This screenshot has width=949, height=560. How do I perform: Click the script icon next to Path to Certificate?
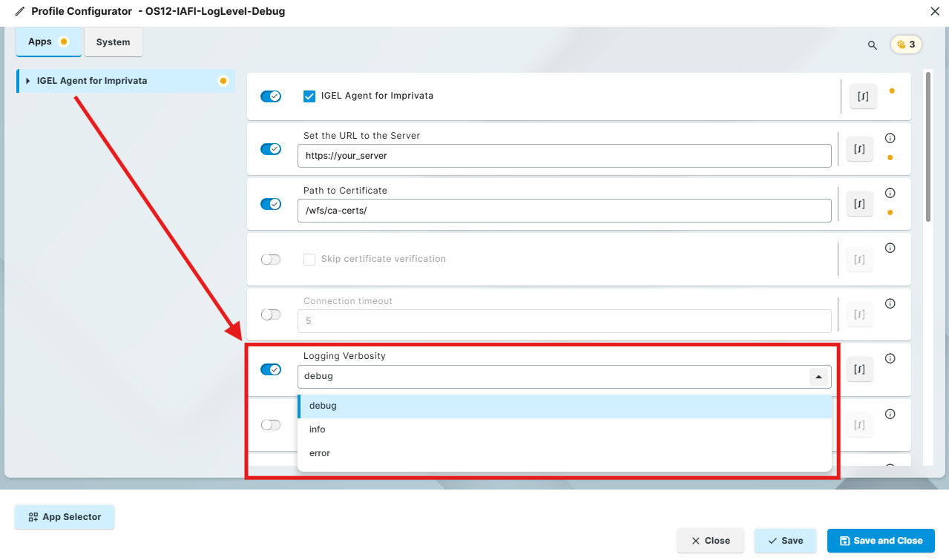point(859,203)
